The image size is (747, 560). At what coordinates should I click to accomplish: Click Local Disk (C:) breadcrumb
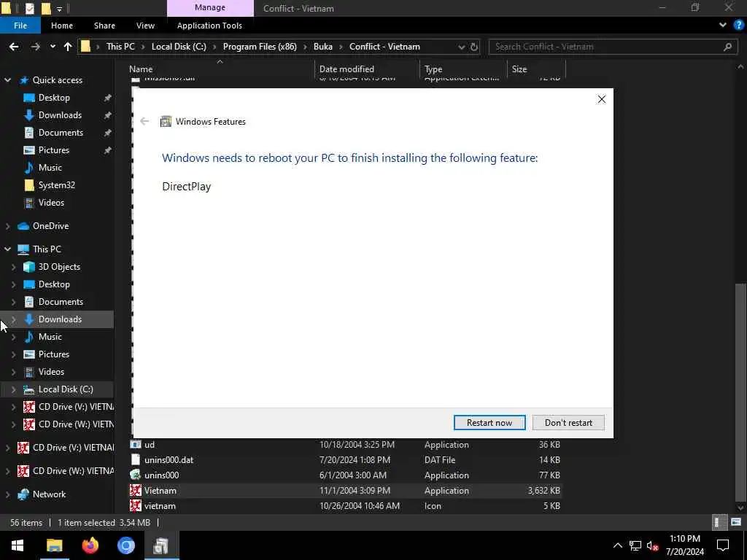pos(179,47)
